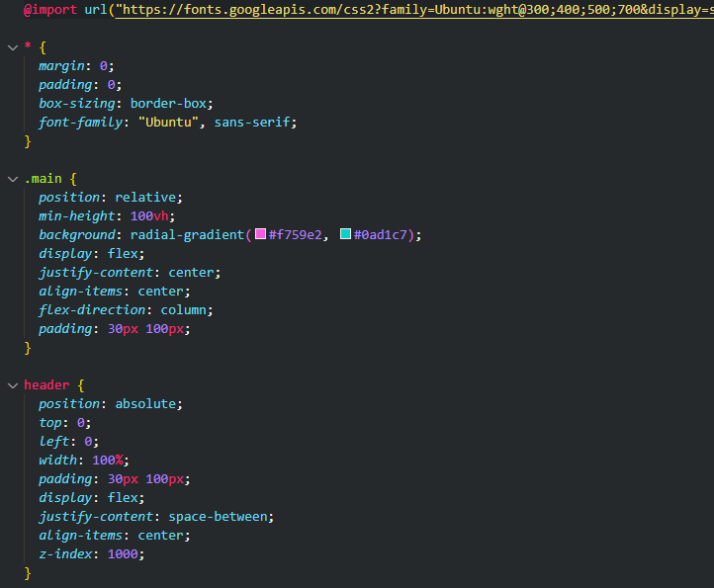Click the 'top' property name
Image resolution: width=714 pixels, height=588 pixels.
point(50,422)
